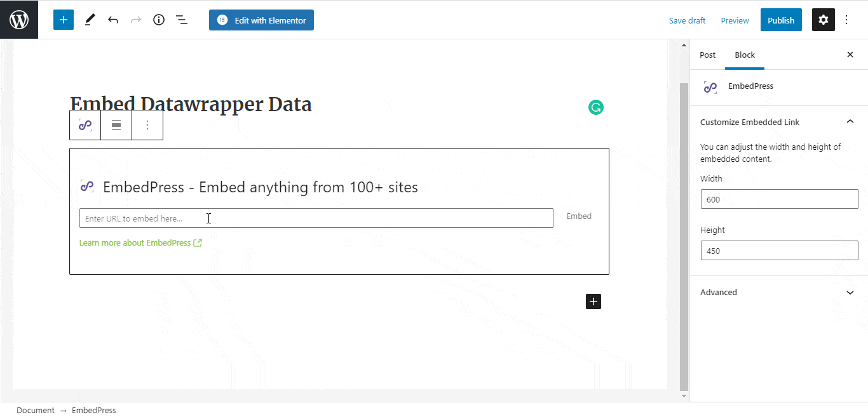Click the Grammarly icon near title
Screen dimensions: 868x417
click(595, 107)
